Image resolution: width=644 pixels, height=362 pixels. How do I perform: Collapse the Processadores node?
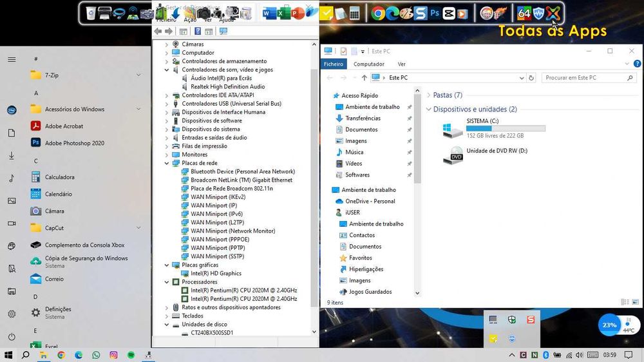(166, 282)
